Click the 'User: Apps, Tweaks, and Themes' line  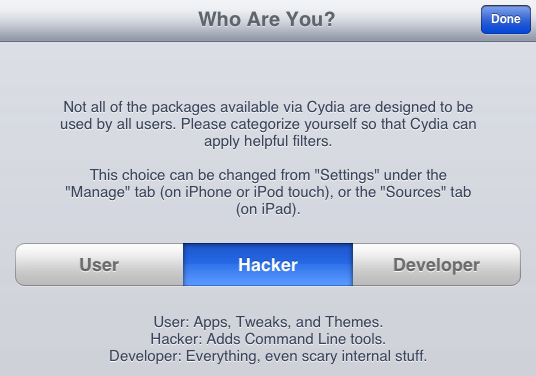(x=268, y=322)
